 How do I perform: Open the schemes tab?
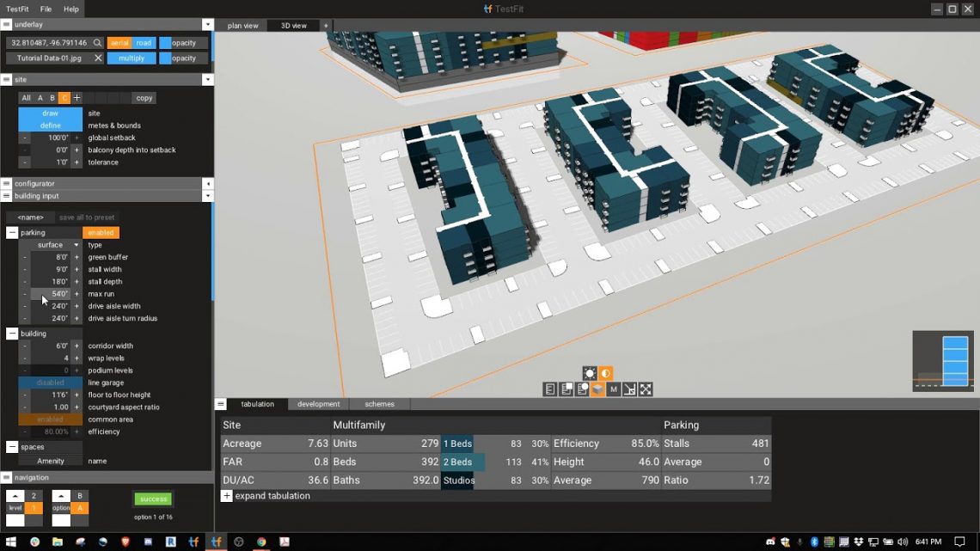379,403
